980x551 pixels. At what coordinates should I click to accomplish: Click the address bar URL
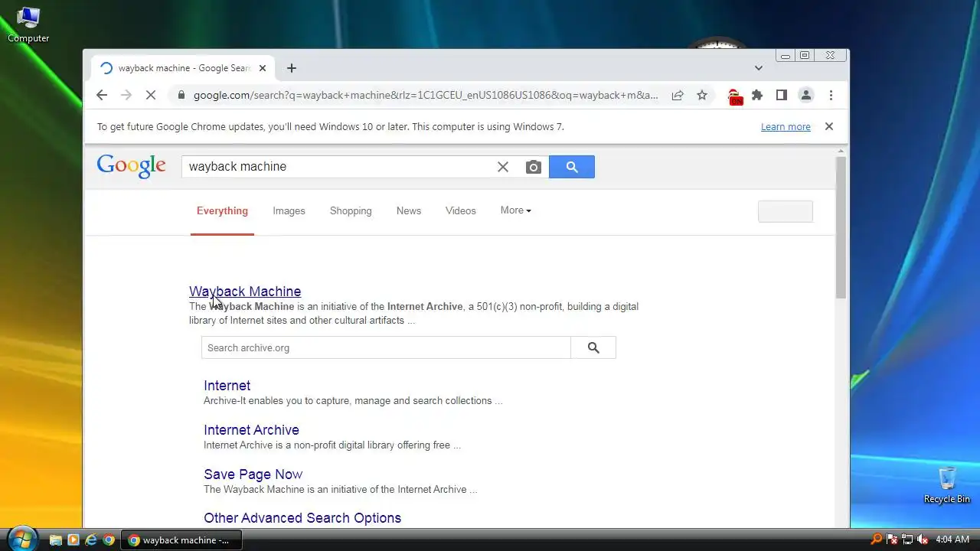click(x=426, y=96)
